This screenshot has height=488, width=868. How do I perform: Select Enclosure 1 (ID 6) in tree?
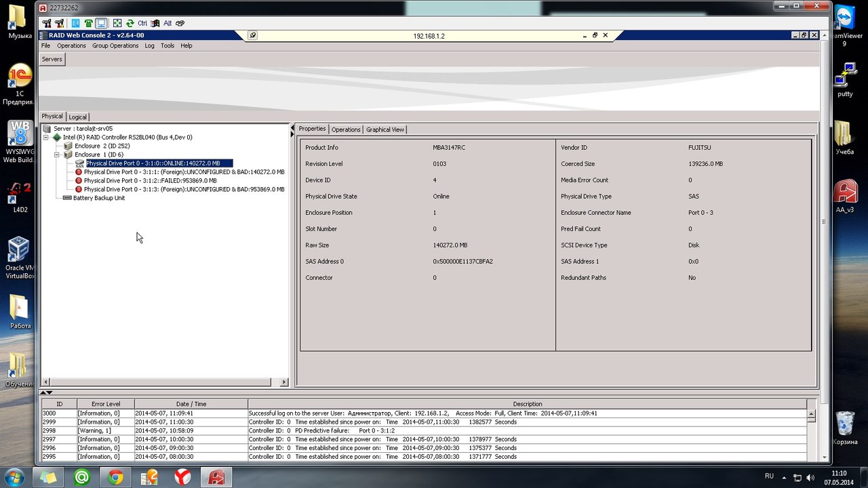click(99, 155)
